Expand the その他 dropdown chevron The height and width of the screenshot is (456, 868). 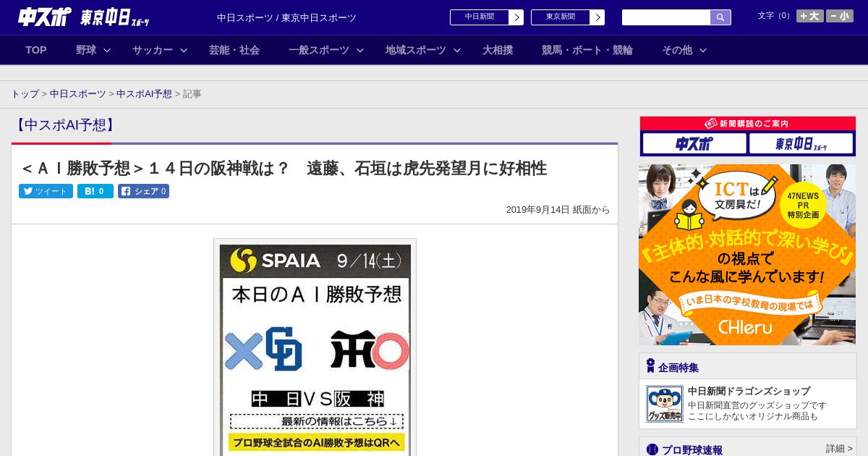(x=703, y=50)
